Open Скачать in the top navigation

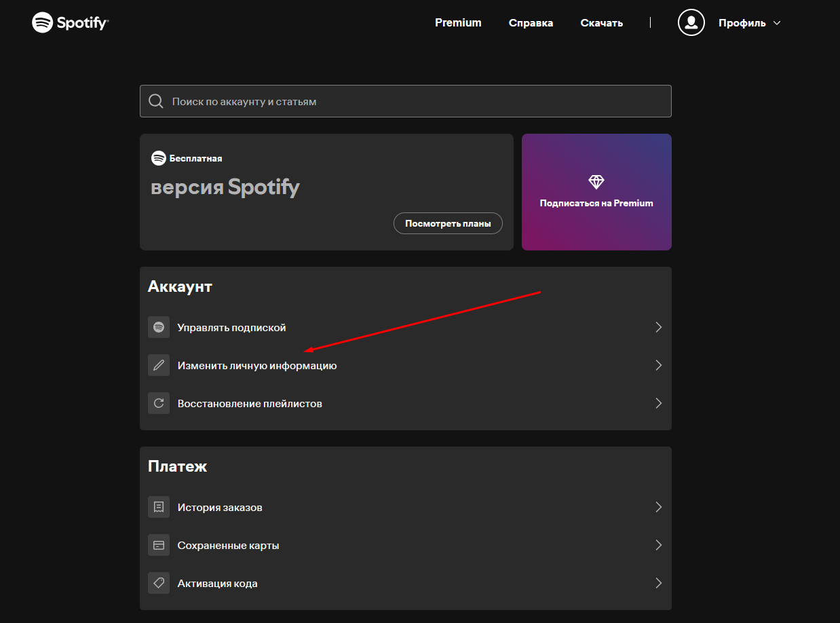[x=601, y=23]
